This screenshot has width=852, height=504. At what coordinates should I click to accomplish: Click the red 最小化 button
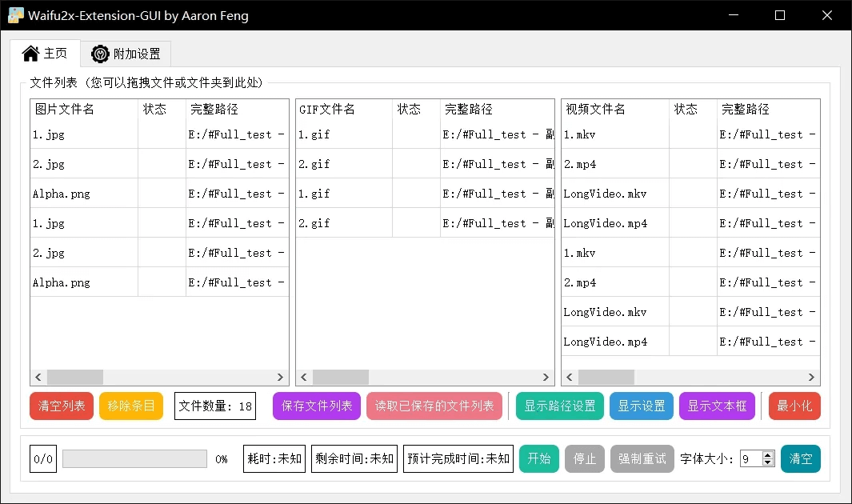point(794,406)
